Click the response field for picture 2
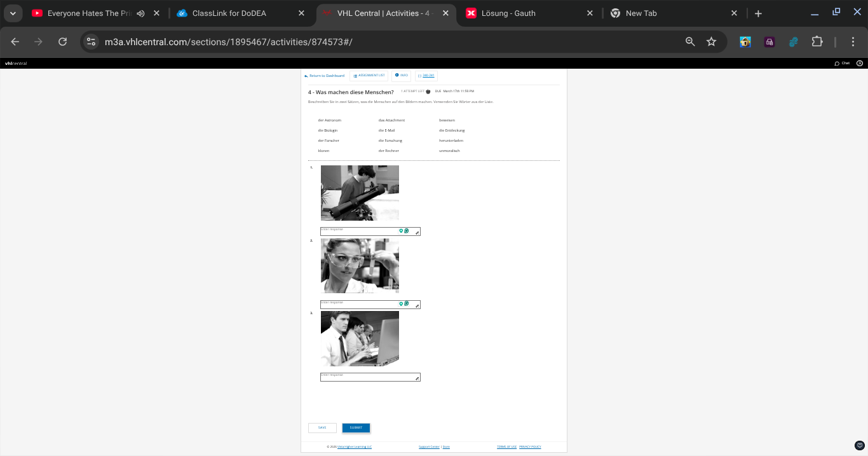This screenshot has height=456, width=868. 370,304
